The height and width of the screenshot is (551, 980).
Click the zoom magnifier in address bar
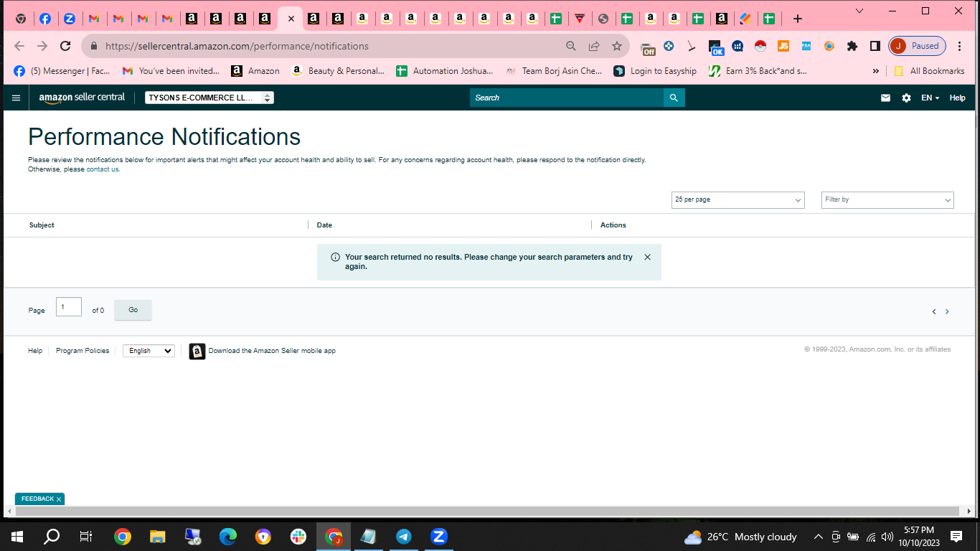pos(571,46)
